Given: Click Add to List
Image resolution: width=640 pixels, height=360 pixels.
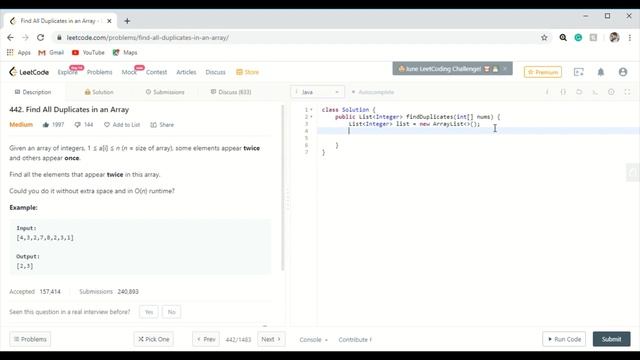Looking at the screenshot, I should click(x=122, y=125).
